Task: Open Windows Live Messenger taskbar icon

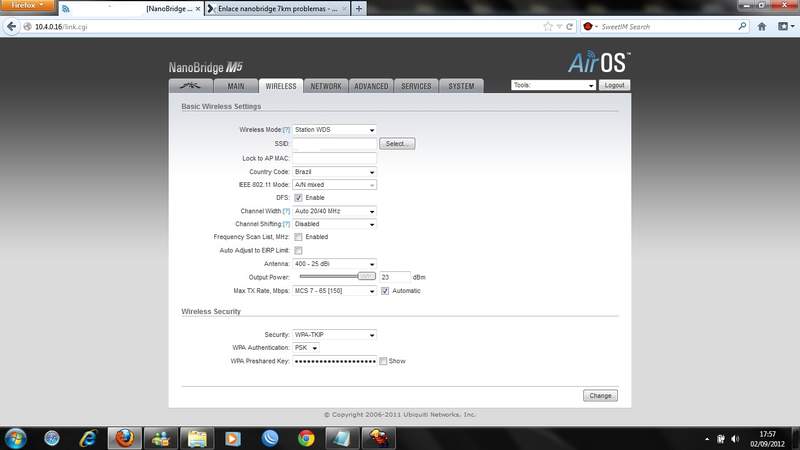Action: click(x=161, y=438)
